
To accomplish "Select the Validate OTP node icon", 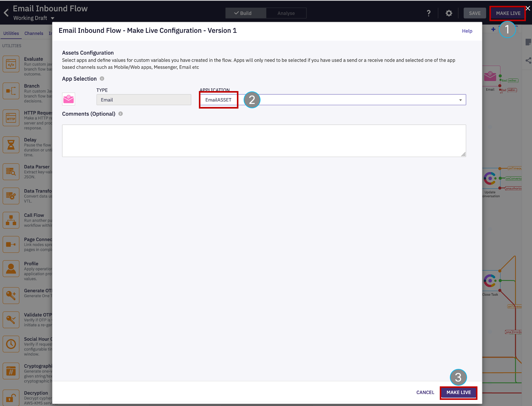I will (x=11, y=320).
